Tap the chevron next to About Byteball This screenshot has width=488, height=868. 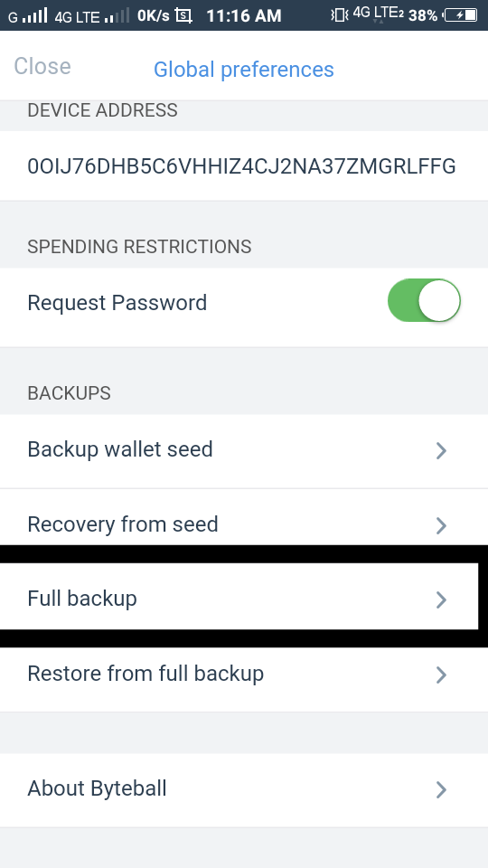[441, 789]
